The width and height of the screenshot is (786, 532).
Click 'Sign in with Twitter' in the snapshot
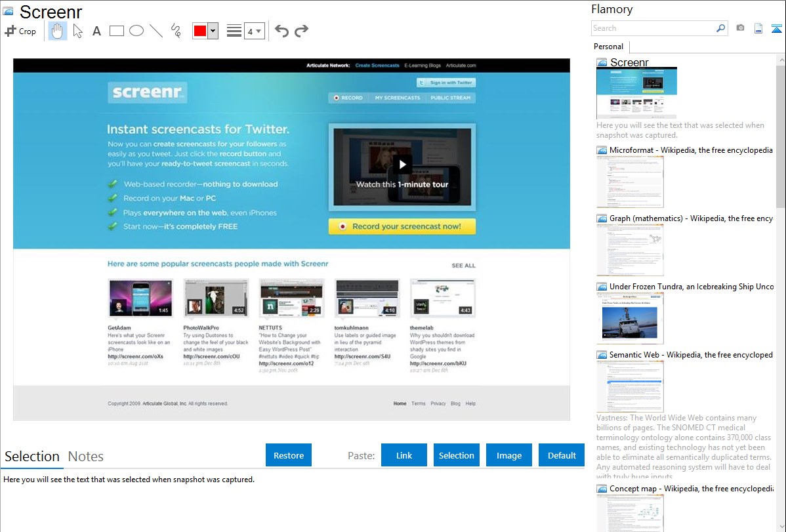click(x=446, y=83)
